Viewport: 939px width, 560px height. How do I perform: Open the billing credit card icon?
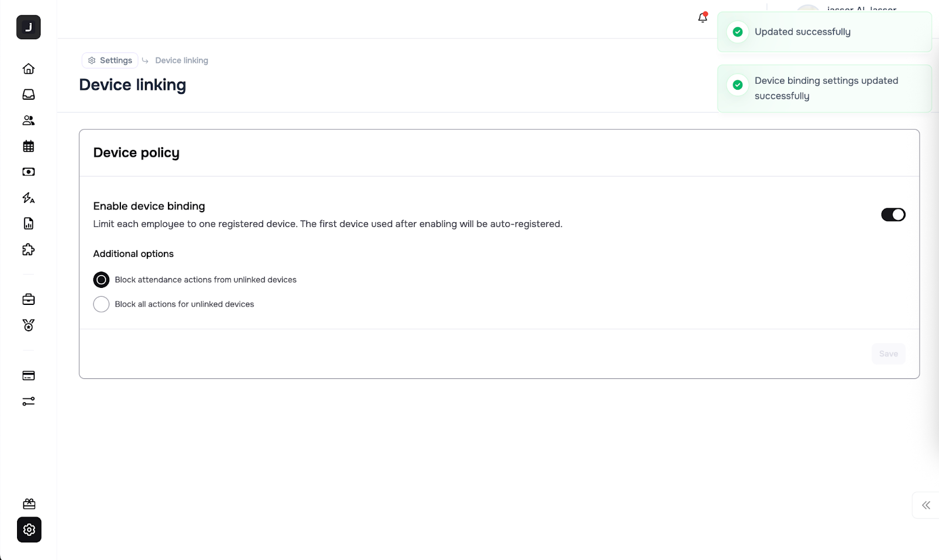28,376
